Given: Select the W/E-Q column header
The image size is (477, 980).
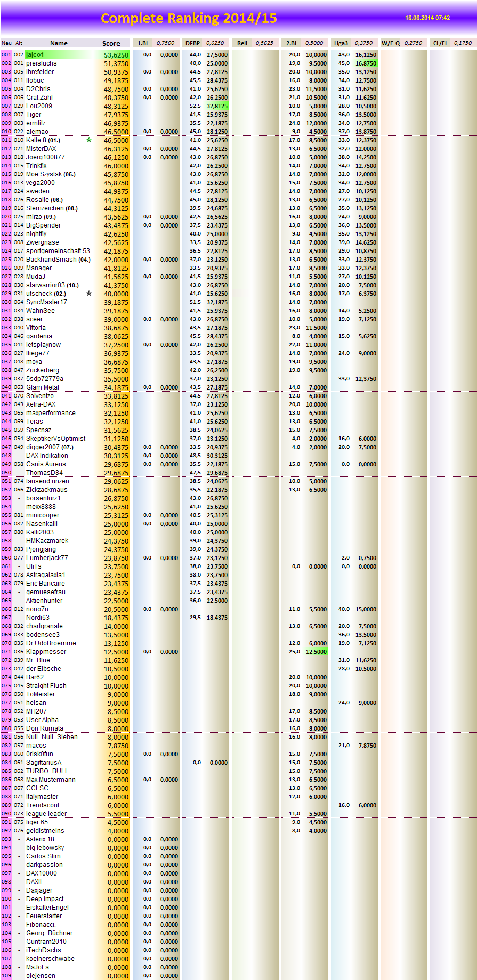Looking at the screenshot, I should click(x=391, y=43).
